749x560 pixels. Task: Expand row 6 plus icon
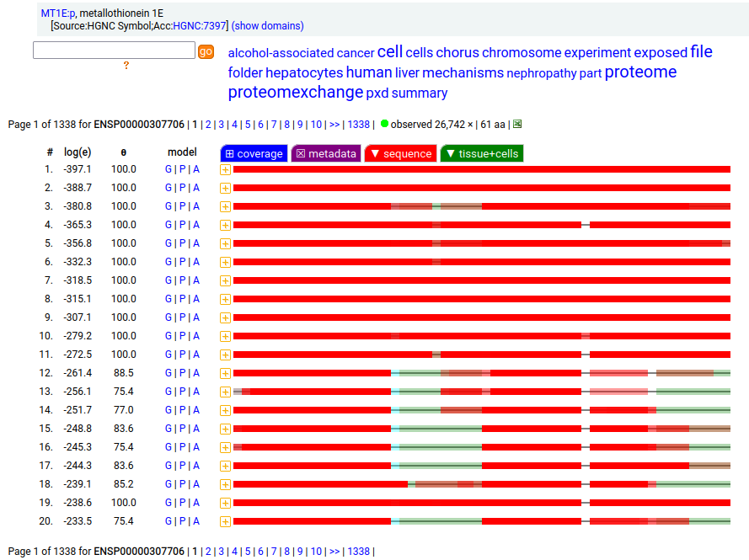[226, 262]
